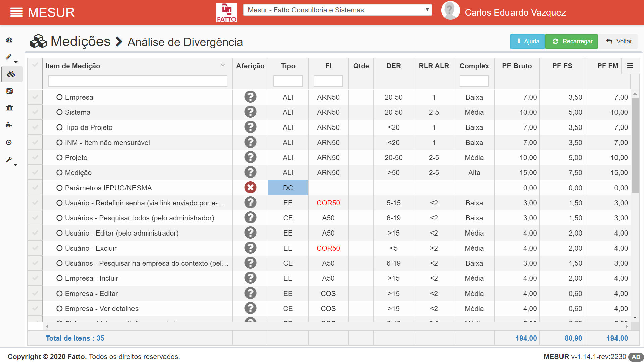Click the horizontal scrollbar right arrow

click(627, 326)
